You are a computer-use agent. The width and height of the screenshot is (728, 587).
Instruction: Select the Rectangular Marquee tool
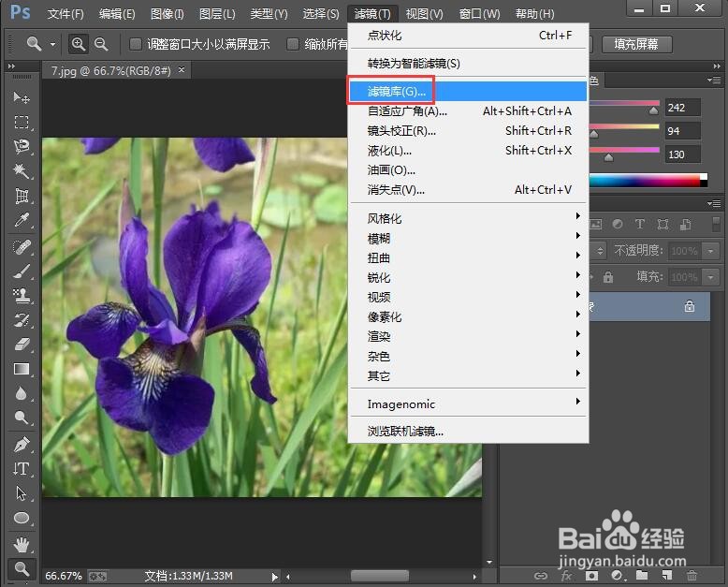click(x=22, y=122)
